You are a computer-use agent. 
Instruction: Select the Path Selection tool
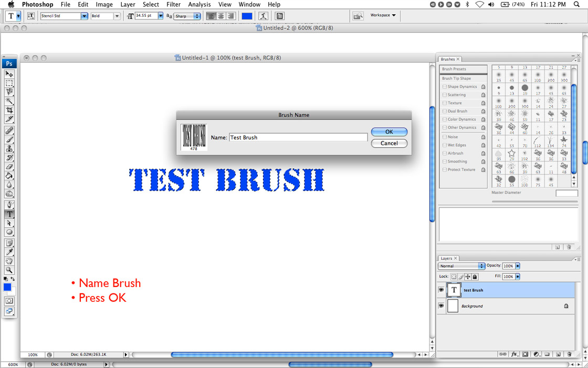(x=9, y=223)
